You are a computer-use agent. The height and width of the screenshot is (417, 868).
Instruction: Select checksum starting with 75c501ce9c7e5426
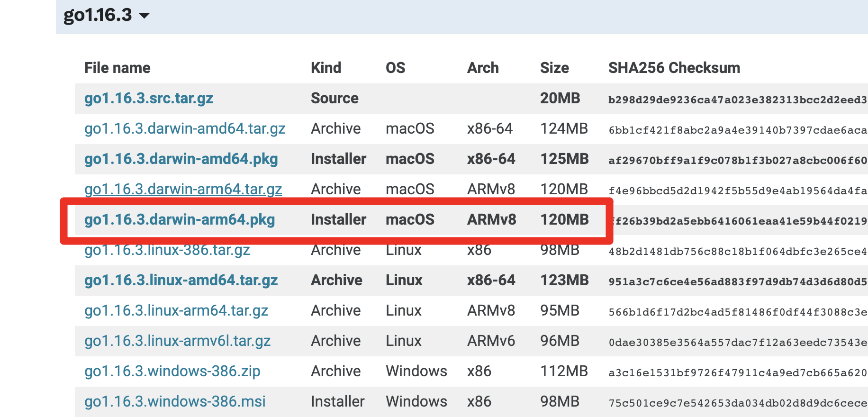pos(738,403)
